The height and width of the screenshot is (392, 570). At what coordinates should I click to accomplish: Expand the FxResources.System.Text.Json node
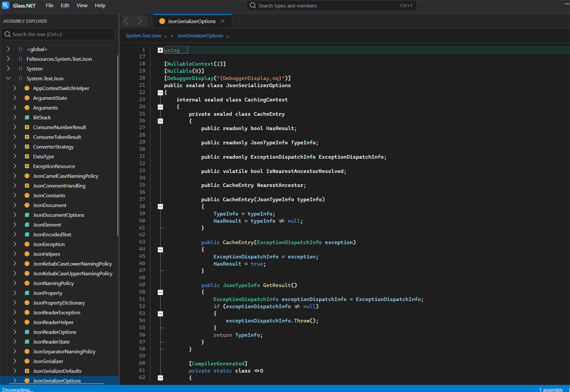tap(8, 59)
